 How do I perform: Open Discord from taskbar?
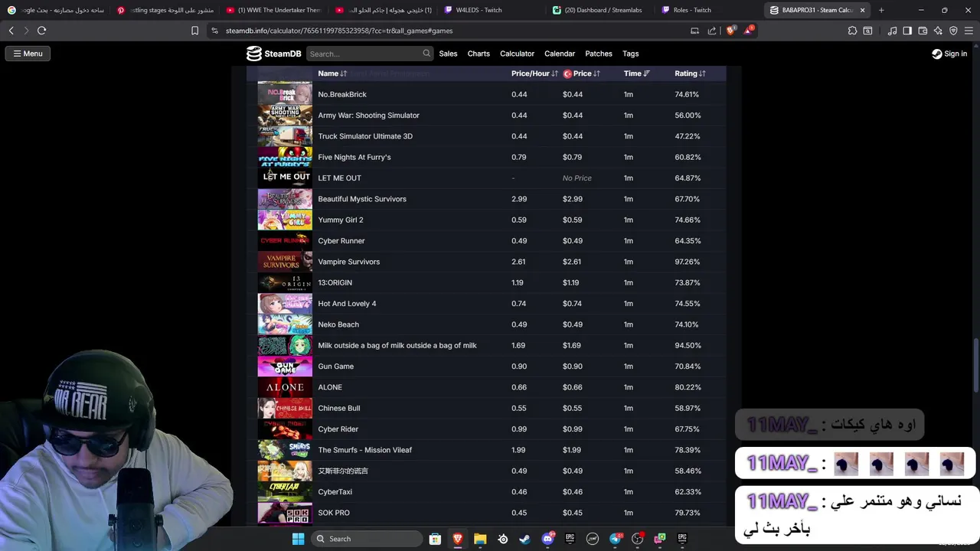tap(547, 539)
